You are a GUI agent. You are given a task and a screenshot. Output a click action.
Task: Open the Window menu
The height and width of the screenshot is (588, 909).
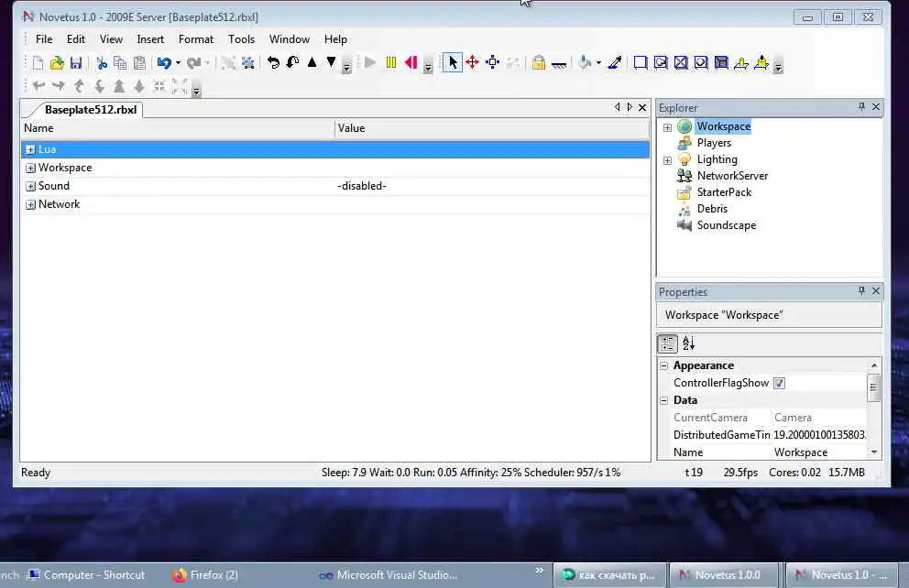[290, 39]
